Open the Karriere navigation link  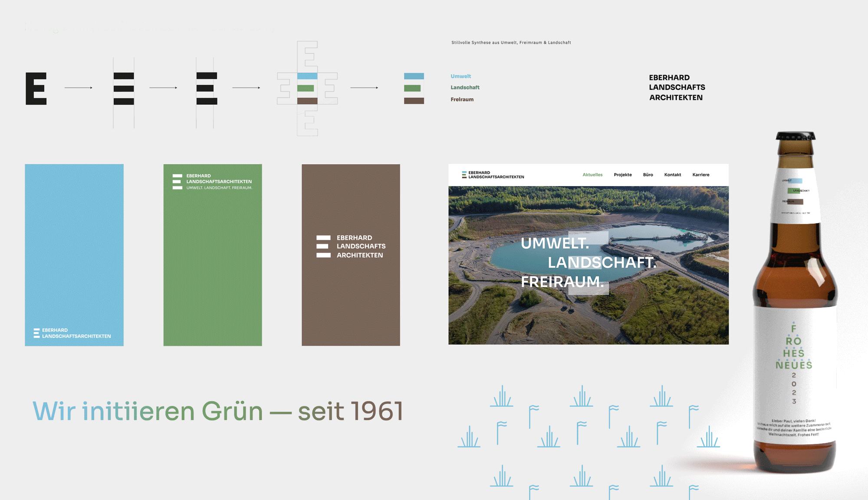(700, 175)
